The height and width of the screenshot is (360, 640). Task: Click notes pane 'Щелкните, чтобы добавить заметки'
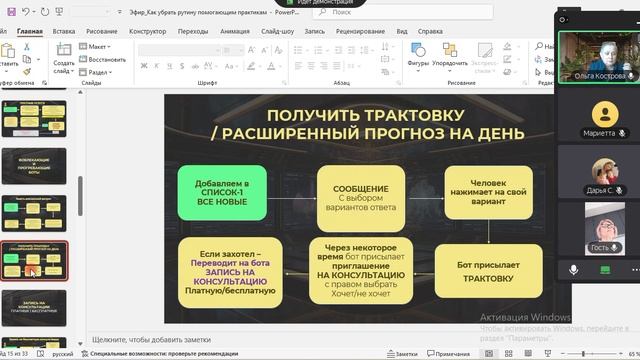(x=151, y=340)
